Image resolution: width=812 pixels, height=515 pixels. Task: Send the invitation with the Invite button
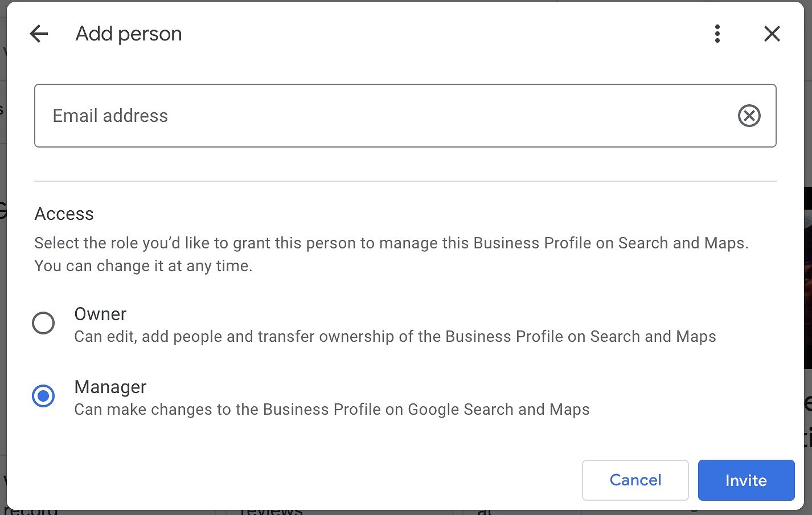(746, 480)
